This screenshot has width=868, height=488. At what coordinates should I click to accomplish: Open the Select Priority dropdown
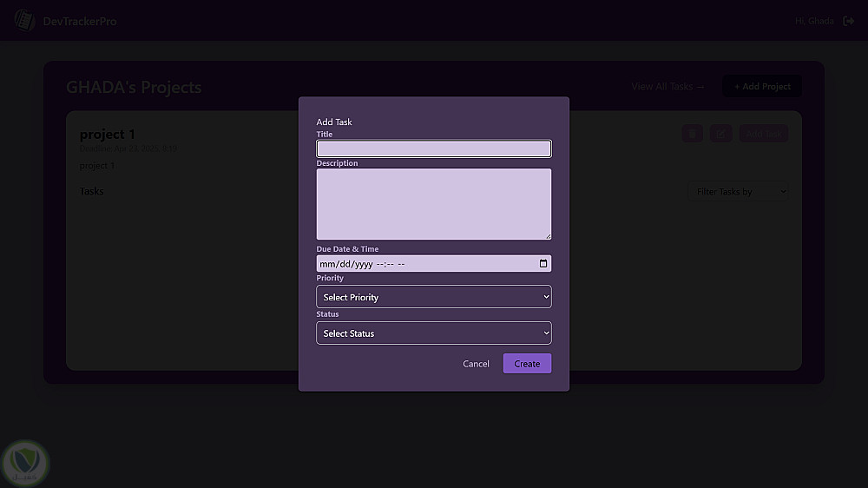[433, 297]
